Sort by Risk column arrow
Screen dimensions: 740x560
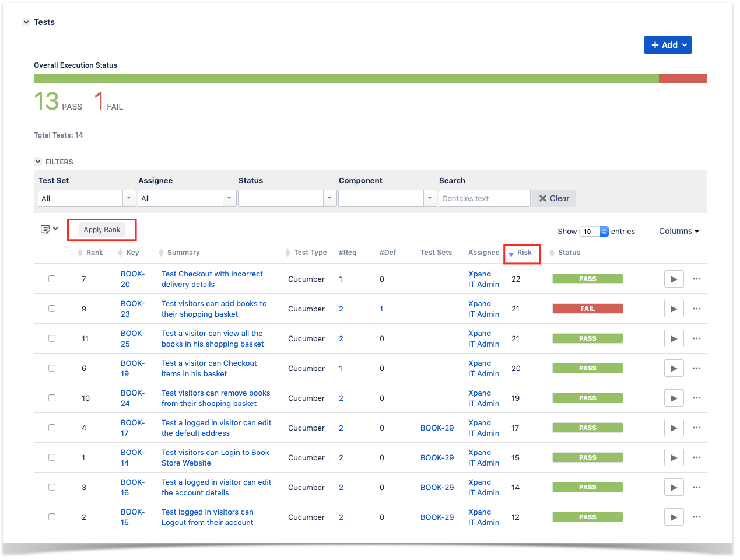point(511,254)
